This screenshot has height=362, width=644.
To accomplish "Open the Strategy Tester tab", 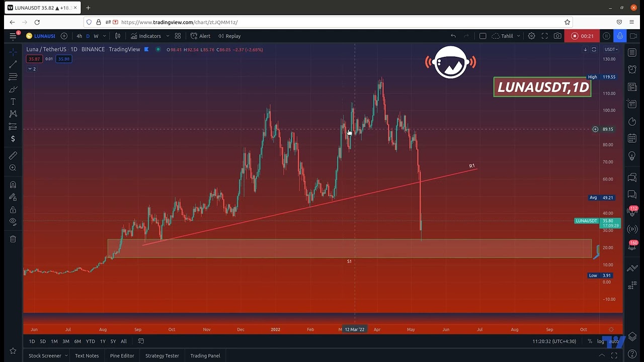I will tap(162, 355).
